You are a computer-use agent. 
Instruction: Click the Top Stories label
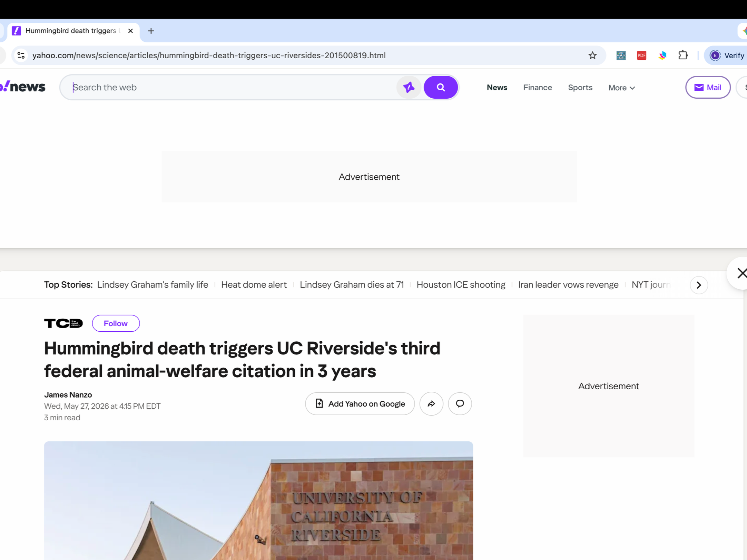(68, 285)
